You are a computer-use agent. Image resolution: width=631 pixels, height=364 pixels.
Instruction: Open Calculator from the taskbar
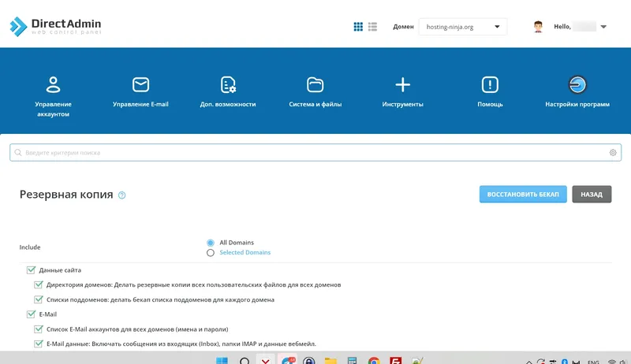pos(352,361)
